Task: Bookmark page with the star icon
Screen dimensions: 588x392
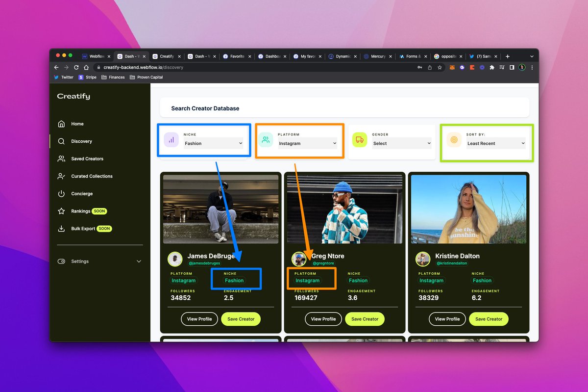Action: coord(440,67)
